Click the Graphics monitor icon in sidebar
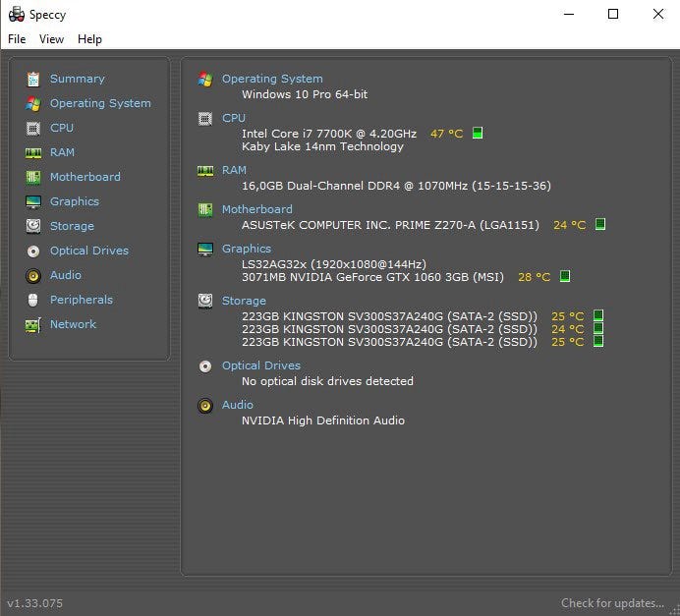 [x=33, y=201]
